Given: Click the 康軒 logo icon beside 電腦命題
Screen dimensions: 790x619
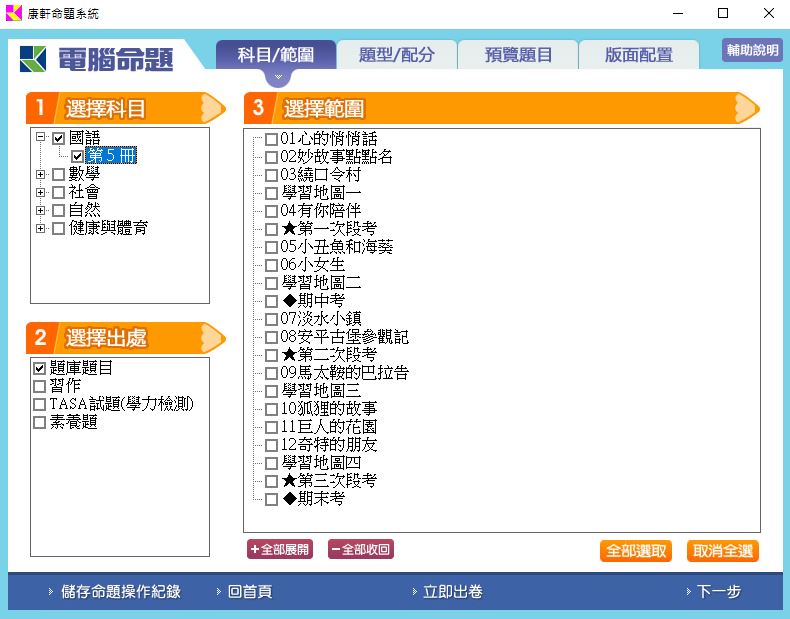Looking at the screenshot, I should tap(33, 59).
